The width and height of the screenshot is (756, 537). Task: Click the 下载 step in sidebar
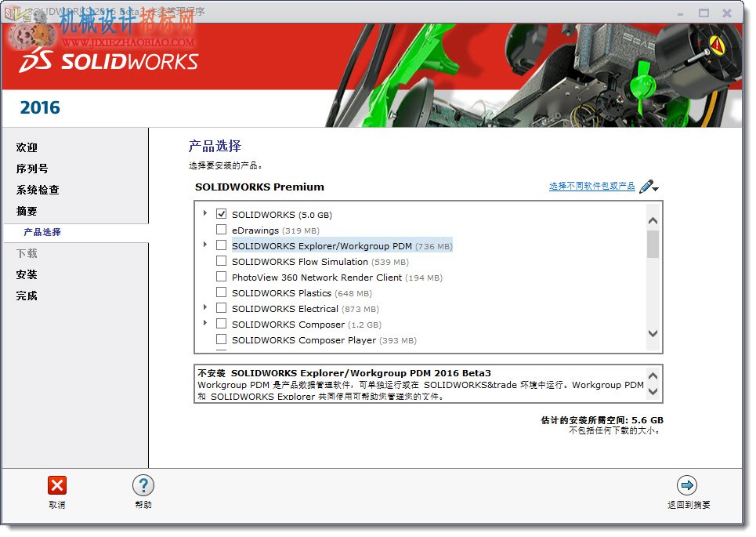[x=27, y=254]
